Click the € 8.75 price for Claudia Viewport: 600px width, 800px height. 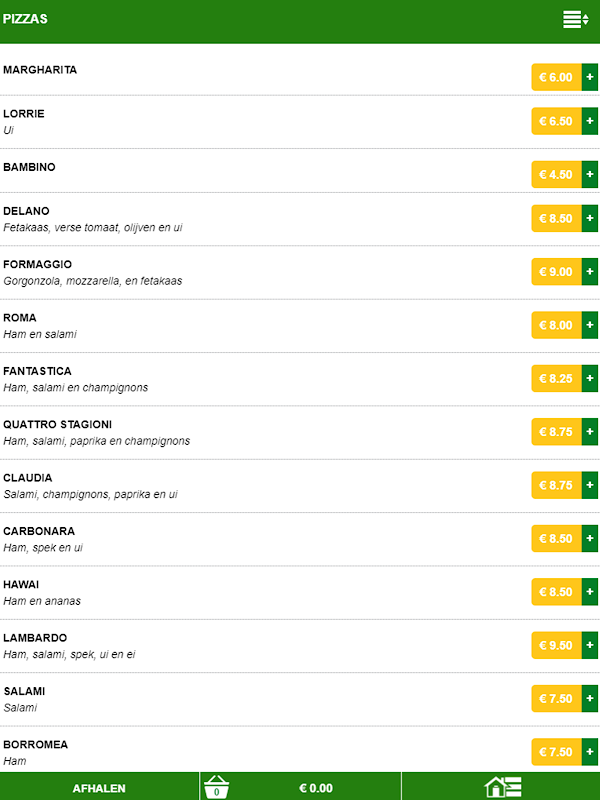click(x=556, y=485)
